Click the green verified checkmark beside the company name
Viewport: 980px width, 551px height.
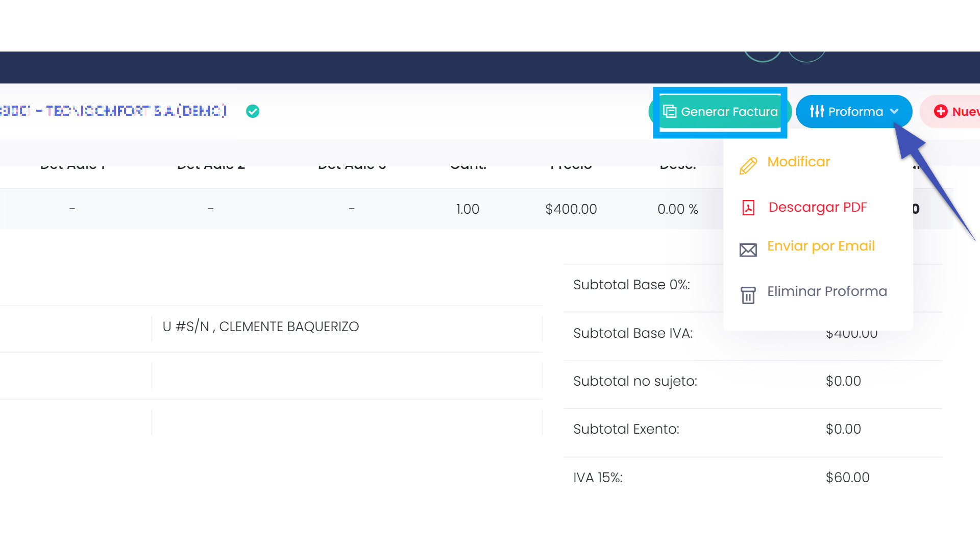tap(252, 111)
